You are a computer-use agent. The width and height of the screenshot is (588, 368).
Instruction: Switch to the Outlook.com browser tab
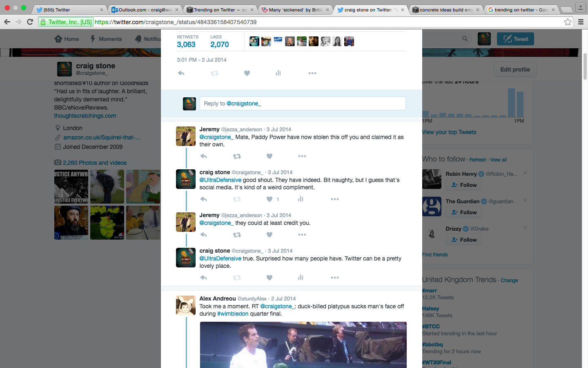(x=144, y=10)
